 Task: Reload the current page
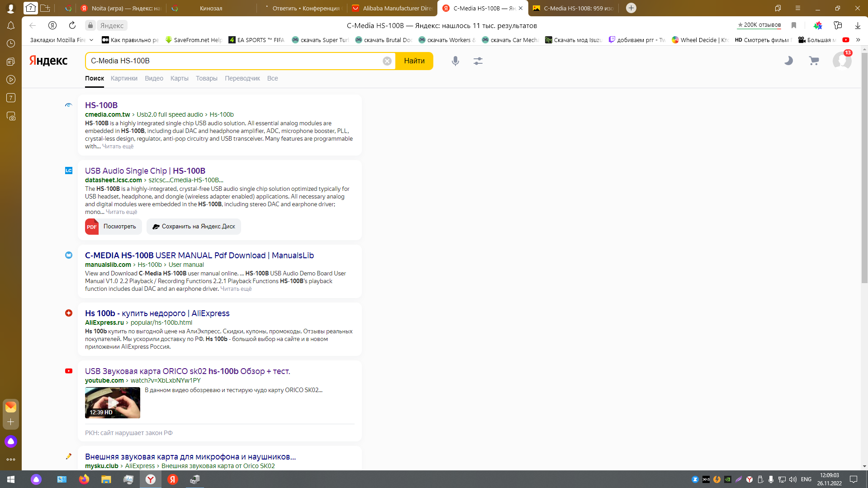pyautogui.click(x=72, y=25)
